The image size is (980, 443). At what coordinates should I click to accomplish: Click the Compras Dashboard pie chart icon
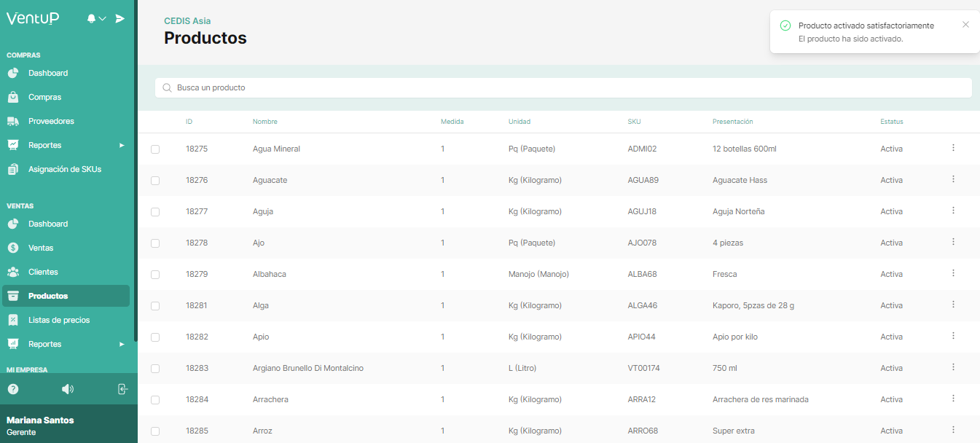[x=13, y=73]
